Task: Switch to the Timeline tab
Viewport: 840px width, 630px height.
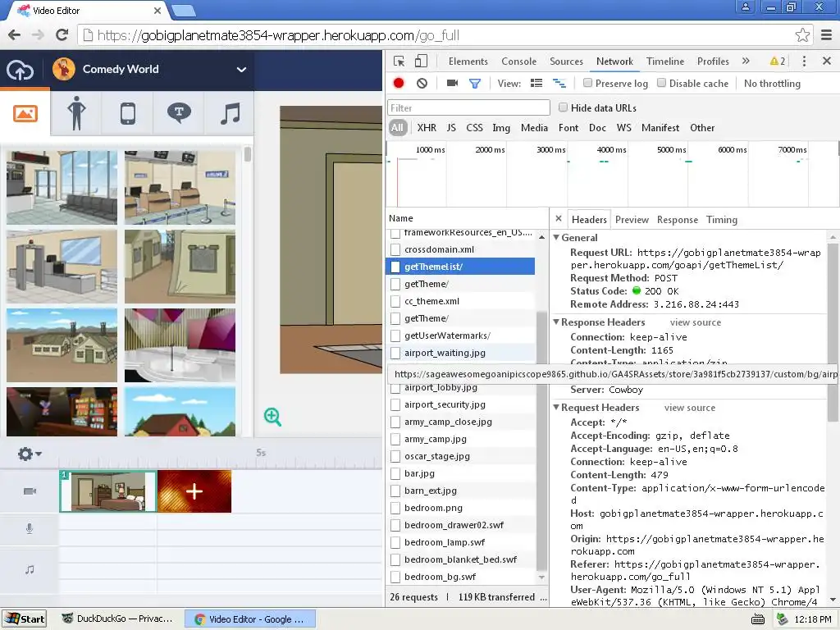Action: [x=664, y=61]
